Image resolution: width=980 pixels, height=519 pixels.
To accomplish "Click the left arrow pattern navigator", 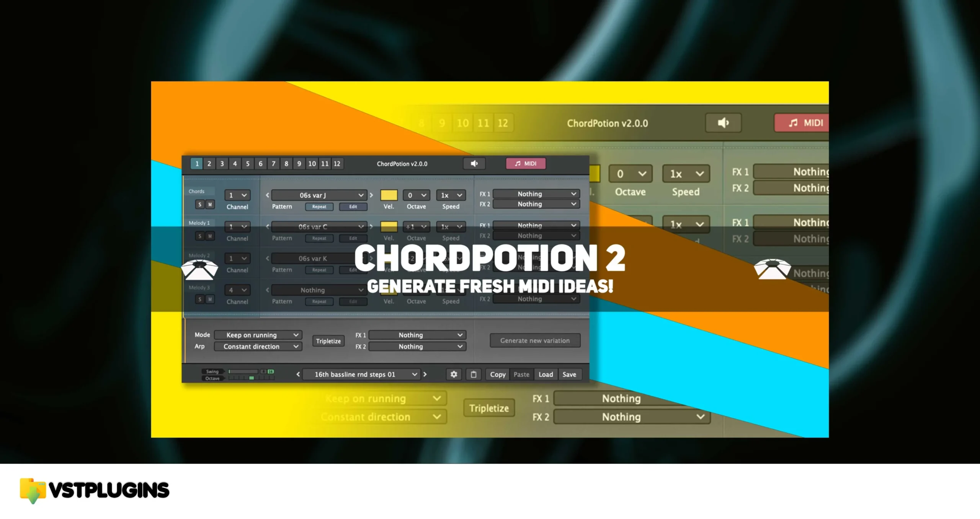I will coord(268,195).
